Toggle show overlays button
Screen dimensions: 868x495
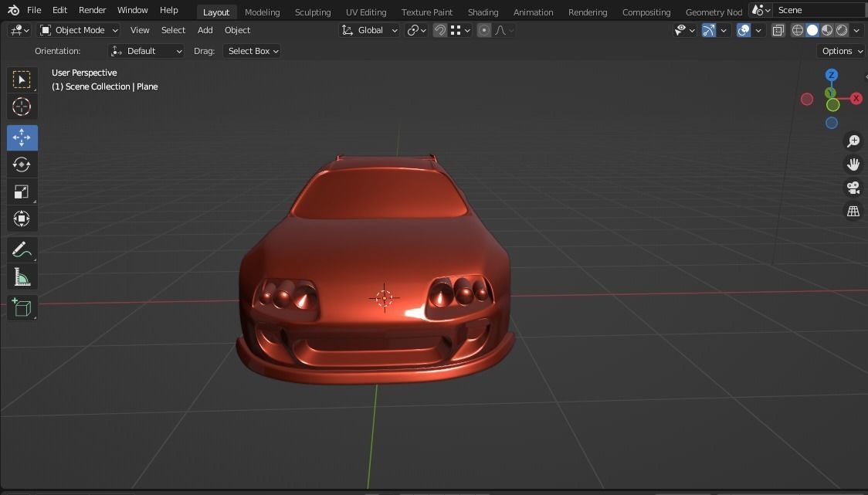(744, 30)
